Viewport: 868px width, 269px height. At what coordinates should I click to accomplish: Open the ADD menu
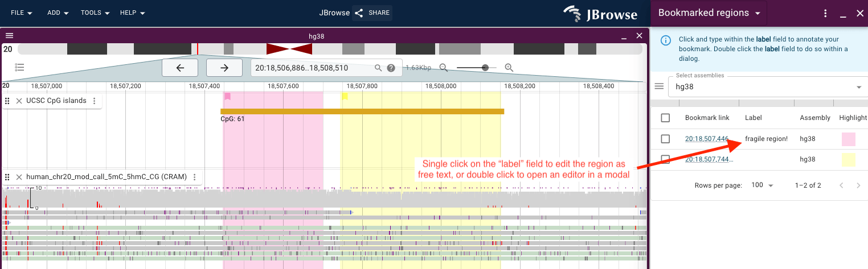[x=58, y=13]
